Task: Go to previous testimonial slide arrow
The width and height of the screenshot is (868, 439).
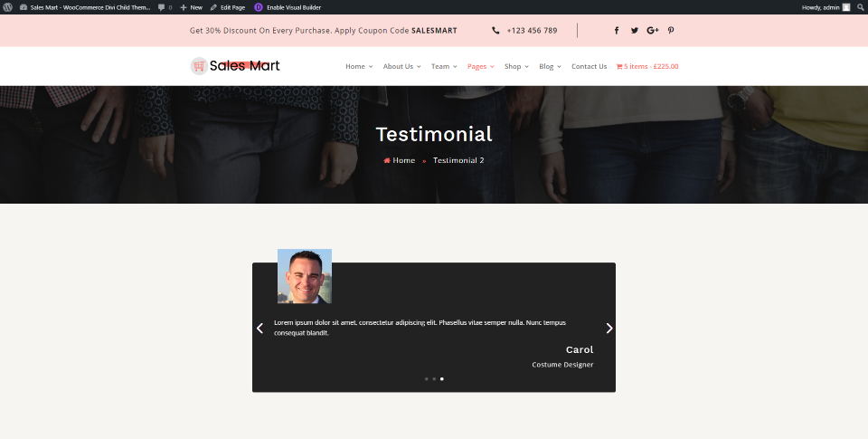Action: pos(259,329)
